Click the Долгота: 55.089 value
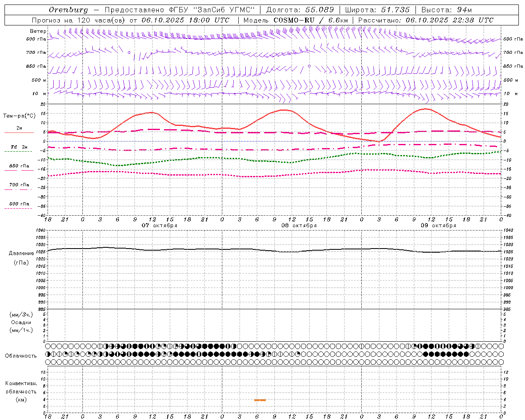525x420 pixels. tap(300, 10)
